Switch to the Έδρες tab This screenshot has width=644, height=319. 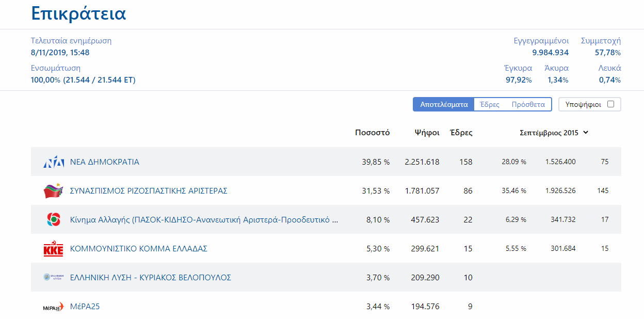489,104
